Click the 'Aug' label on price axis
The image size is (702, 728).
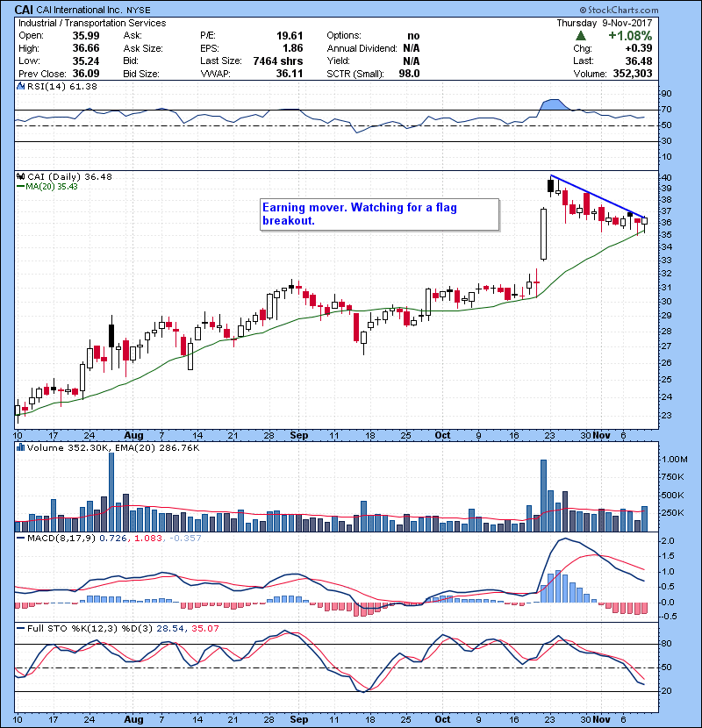click(x=133, y=436)
